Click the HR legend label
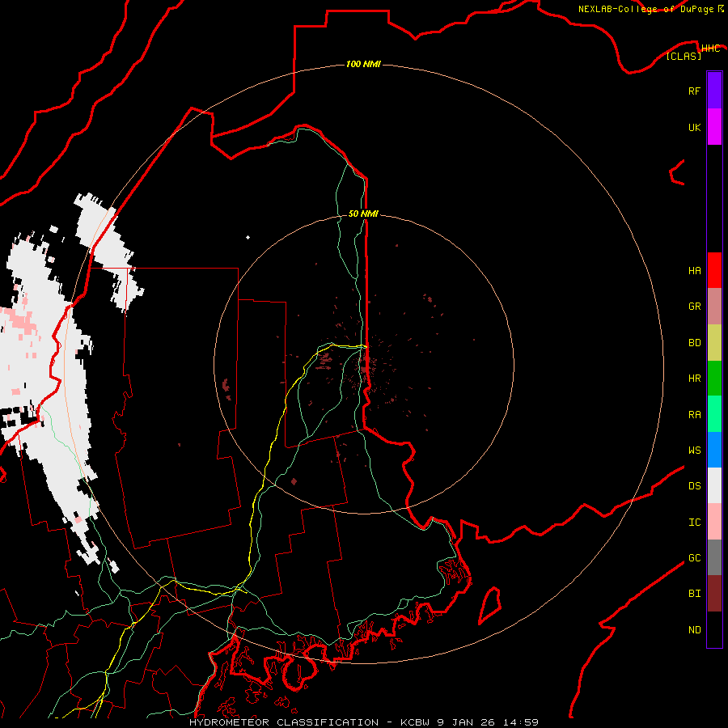This screenshot has width=728, height=728. click(x=694, y=379)
